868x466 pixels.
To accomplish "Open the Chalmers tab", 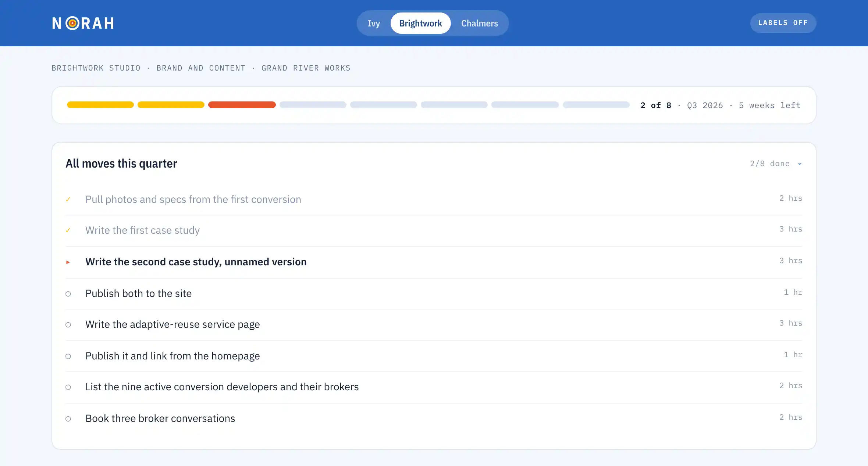I will tap(480, 23).
